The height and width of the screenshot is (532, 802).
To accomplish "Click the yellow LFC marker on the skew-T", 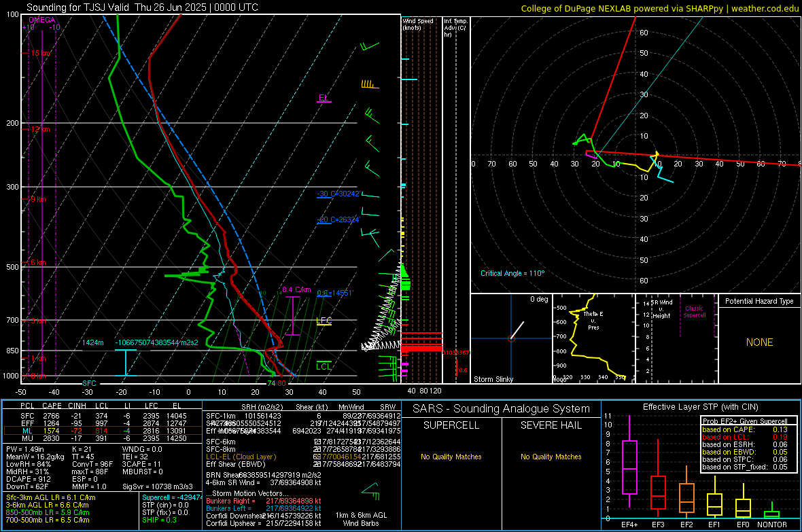I will pos(324,321).
